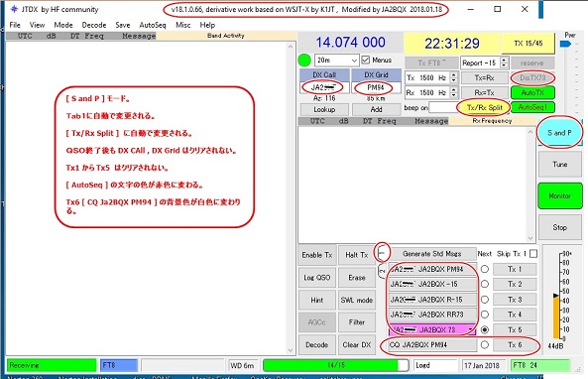Click the Band Activity pane scrollbar
The width and height of the screenshot is (588, 379).
coord(291,198)
